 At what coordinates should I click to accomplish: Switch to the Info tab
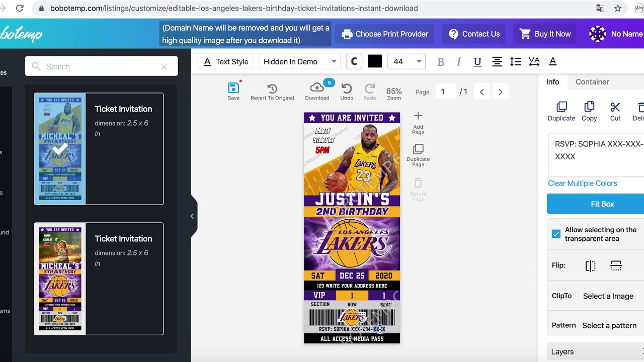pos(552,82)
